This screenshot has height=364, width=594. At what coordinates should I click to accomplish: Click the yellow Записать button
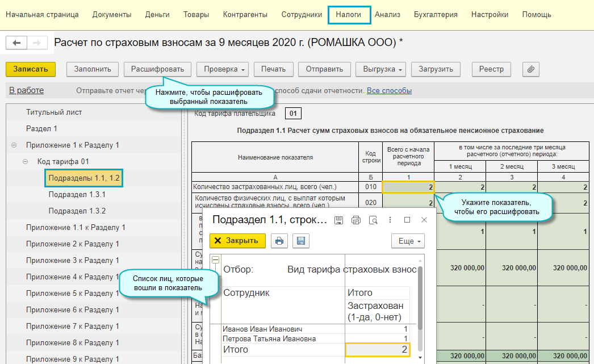pyautogui.click(x=31, y=69)
